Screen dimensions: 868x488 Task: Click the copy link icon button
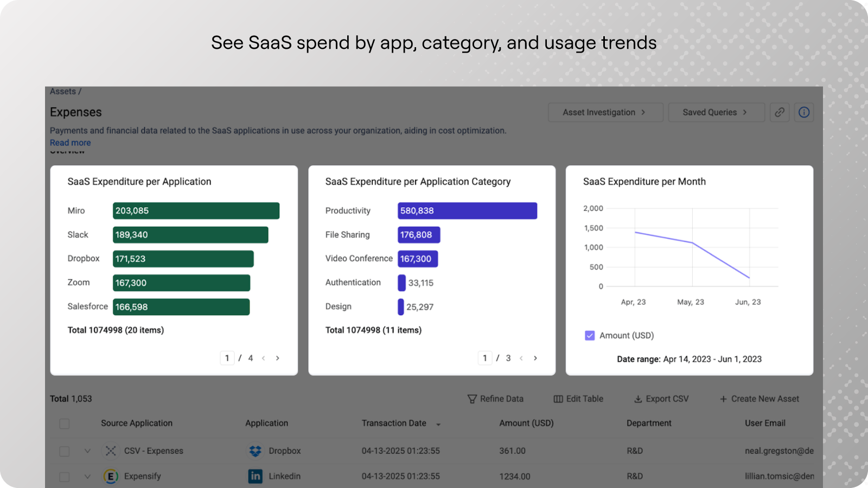click(780, 112)
